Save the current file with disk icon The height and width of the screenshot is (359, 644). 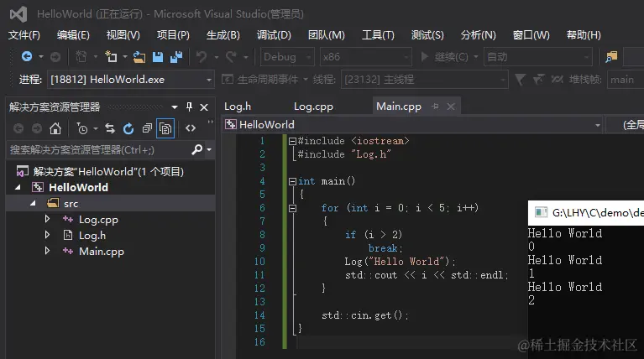point(158,57)
